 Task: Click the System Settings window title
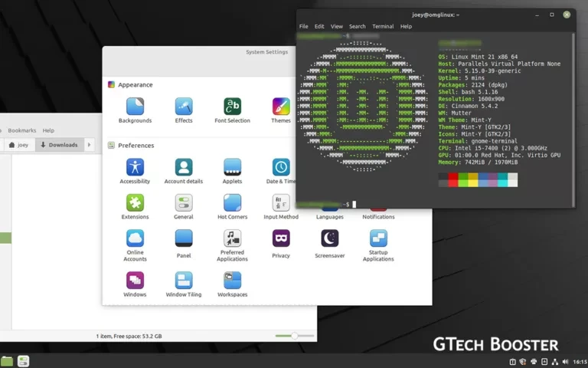click(266, 52)
